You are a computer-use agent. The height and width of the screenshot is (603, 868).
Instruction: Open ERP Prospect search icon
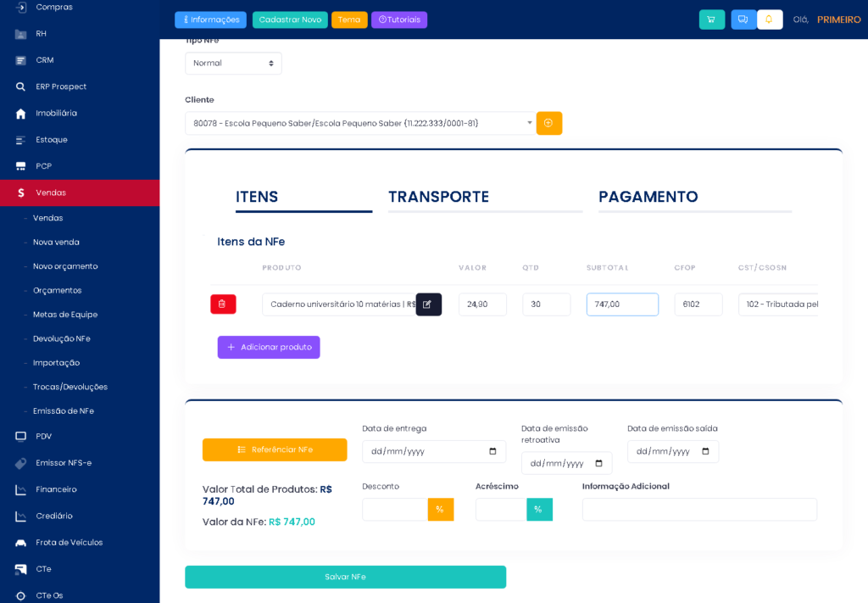[20, 87]
